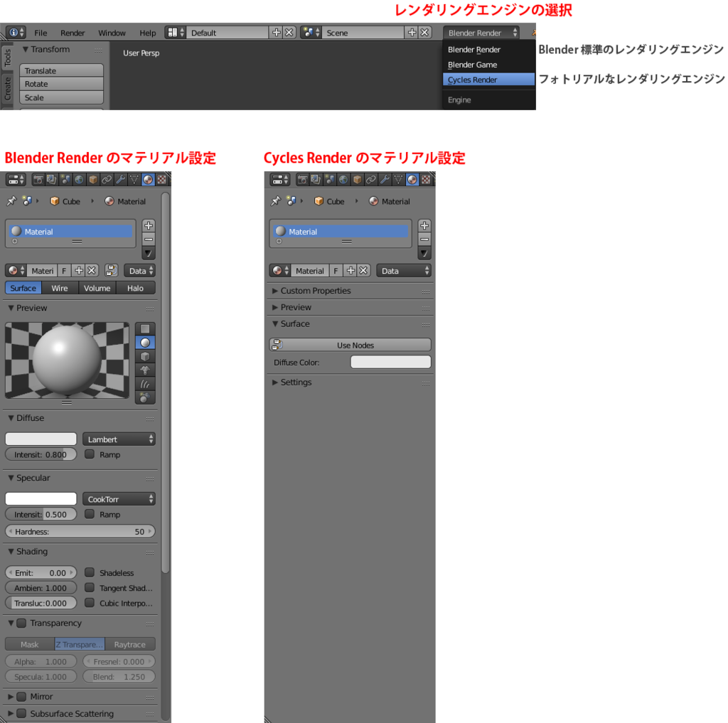Open the Blender Render engine selector
Image resolution: width=728 pixels, height=723 pixels.
[x=481, y=33]
